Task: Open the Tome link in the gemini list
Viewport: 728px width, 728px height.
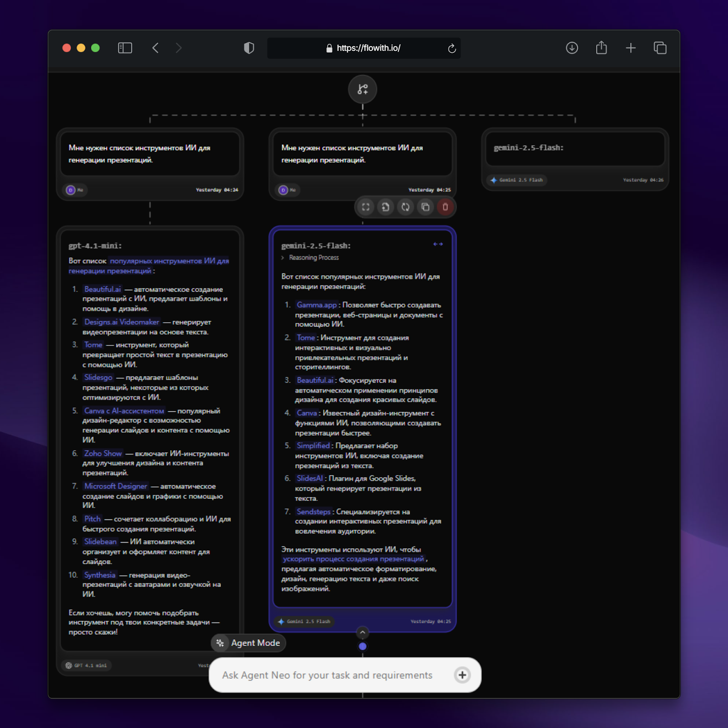Action: pos(306,338)
